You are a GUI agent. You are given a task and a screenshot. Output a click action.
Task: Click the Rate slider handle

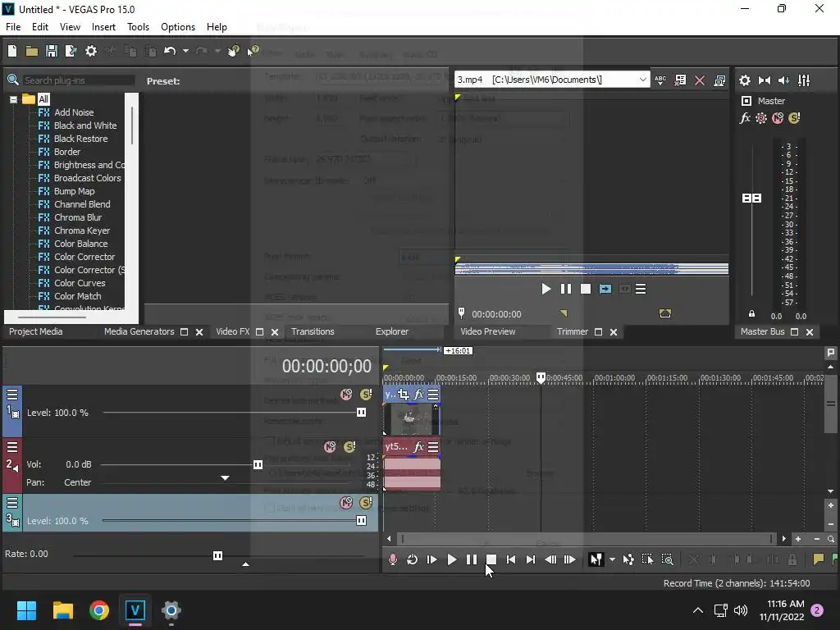(x=217, y=555)
